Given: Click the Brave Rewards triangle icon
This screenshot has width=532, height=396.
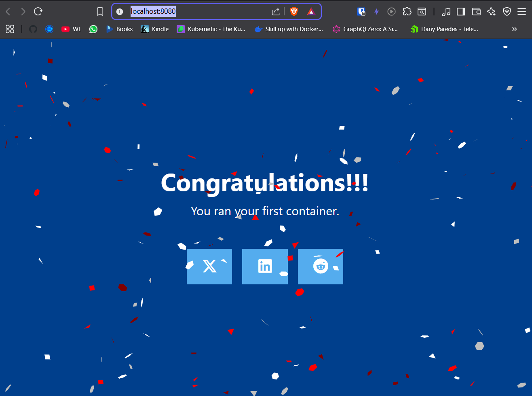Looking at the screenshot, I should 311,11.
